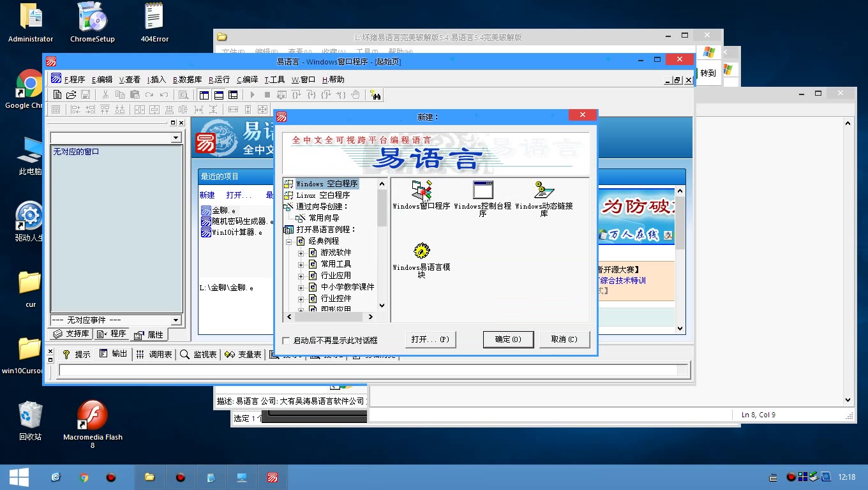Switch to the 程序 tab
This screenshot has width=868, height=490.
tap(112, 334)
